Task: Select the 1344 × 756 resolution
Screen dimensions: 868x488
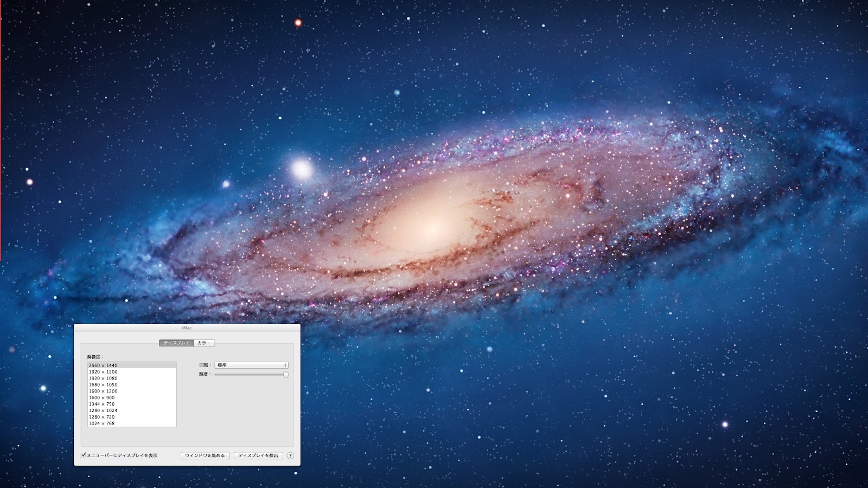Action: coord(132,404)
